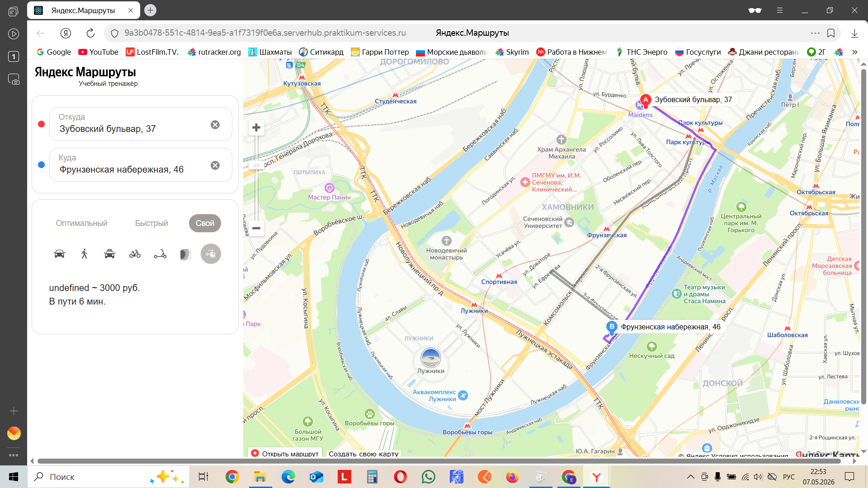Open the Госуслуги bookmark
The image size is (868, 488).
[698, 52]
